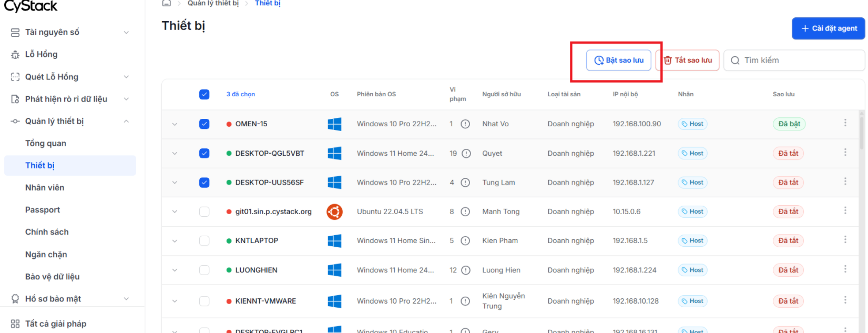
Task: Check the KIENNT-VMWARE row checkbox
Action: [205, 301]
